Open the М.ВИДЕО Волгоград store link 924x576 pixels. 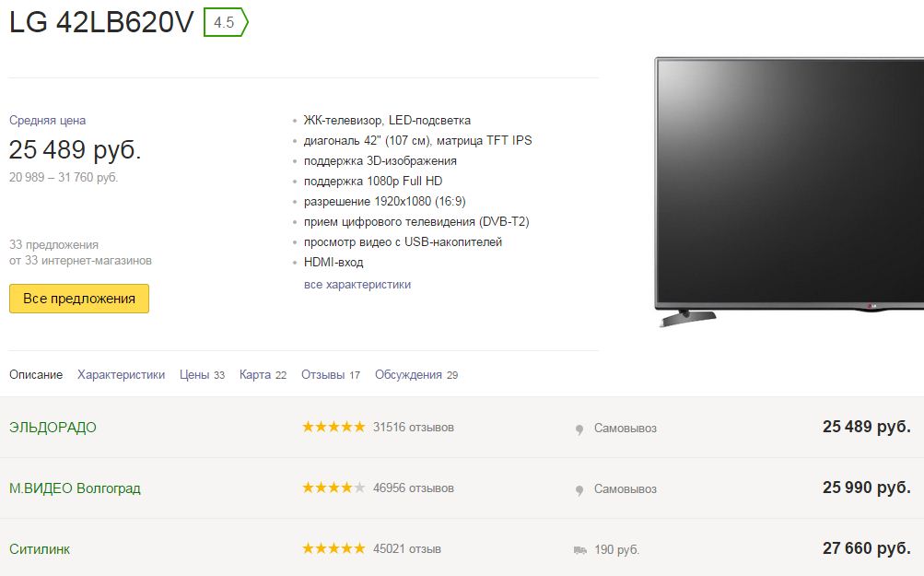pyautogui.click(x=75, y=488)
